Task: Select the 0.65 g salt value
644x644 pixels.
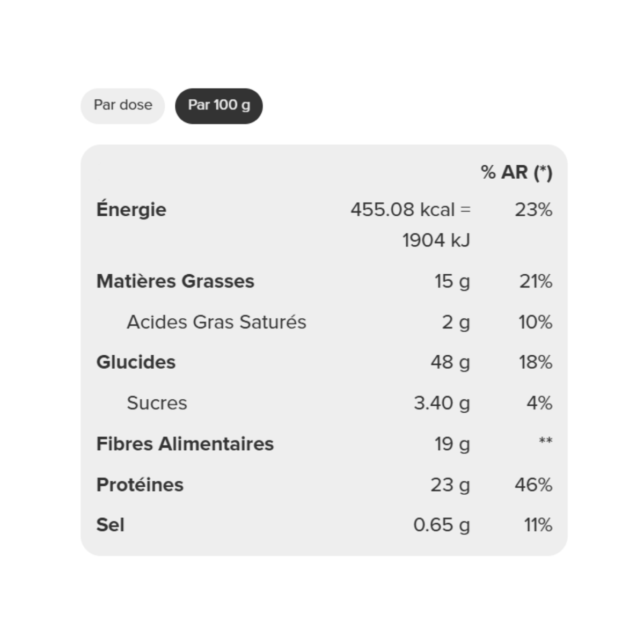Action: [442, 525]
